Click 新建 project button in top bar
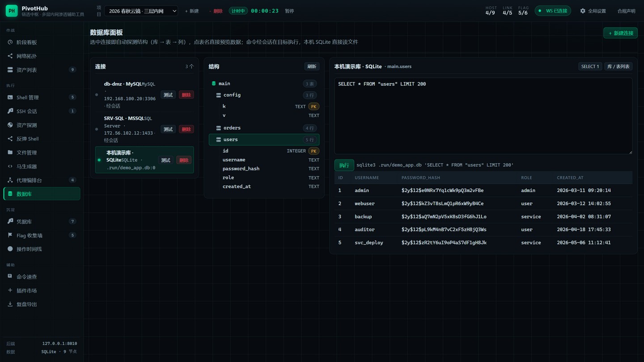 coord(192,11)
